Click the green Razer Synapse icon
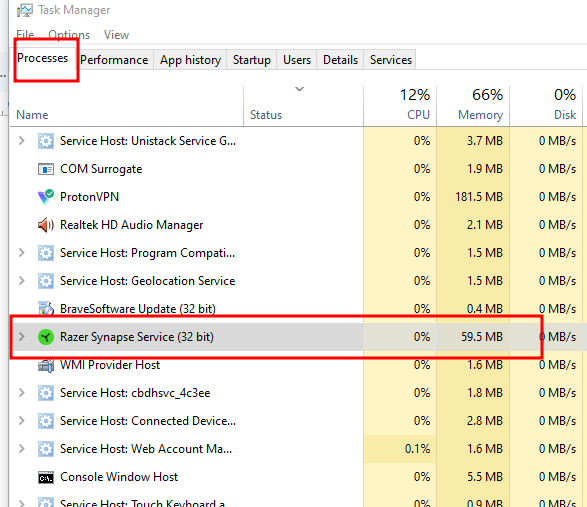 (46, 337)
